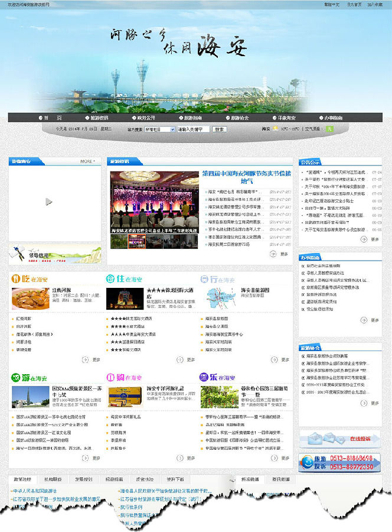This screenshot has width=392, height=532.
Task: Click 加入收藏 link at top right
Action: 375,4
